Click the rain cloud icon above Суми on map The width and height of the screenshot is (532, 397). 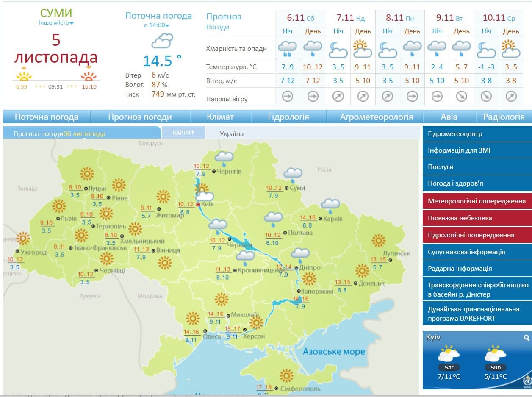(x=292, y=174)
